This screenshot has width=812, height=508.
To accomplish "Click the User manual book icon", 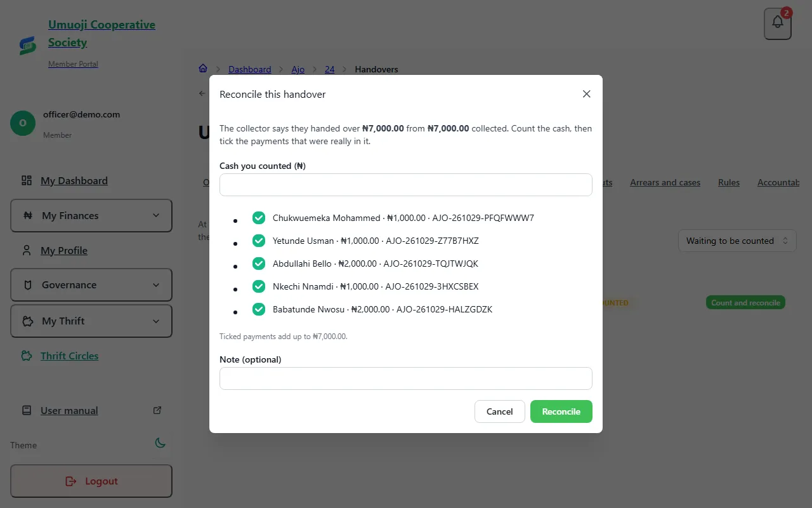I will pyautogui.click(x=27, y=410).
